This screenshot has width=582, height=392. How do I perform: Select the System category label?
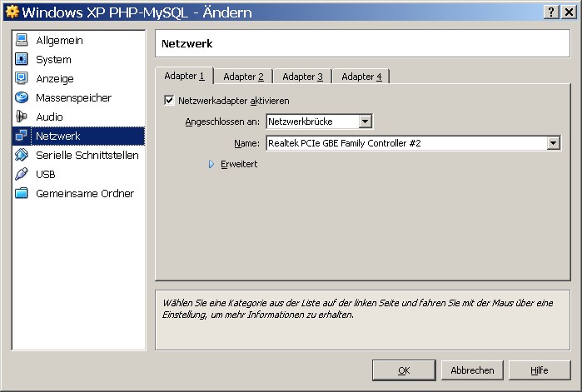coord(53,60)
